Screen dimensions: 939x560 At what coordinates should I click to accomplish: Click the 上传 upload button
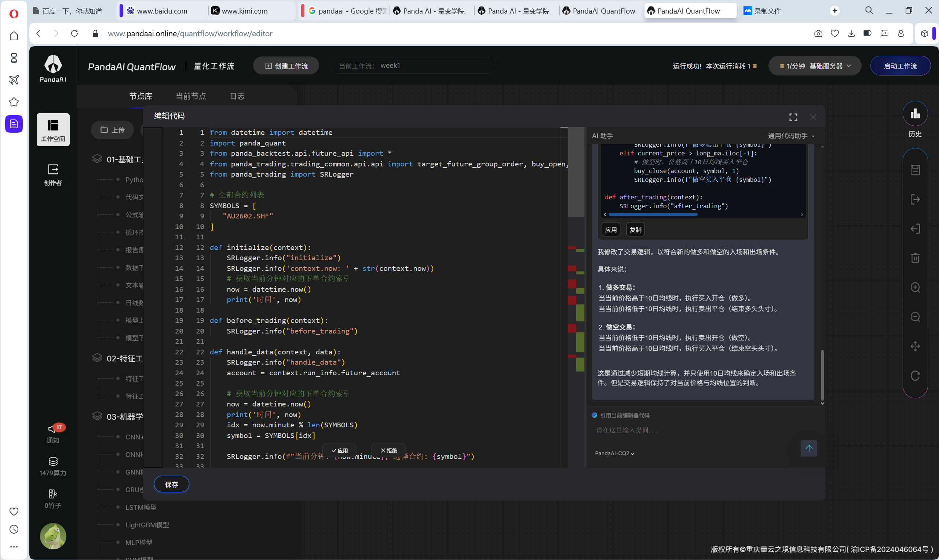113,130
